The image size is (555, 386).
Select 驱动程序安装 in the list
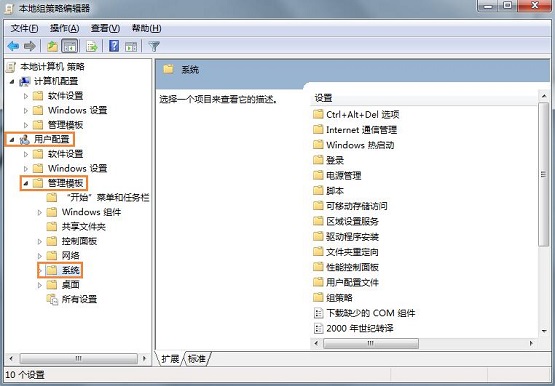[x=353, y=237]
